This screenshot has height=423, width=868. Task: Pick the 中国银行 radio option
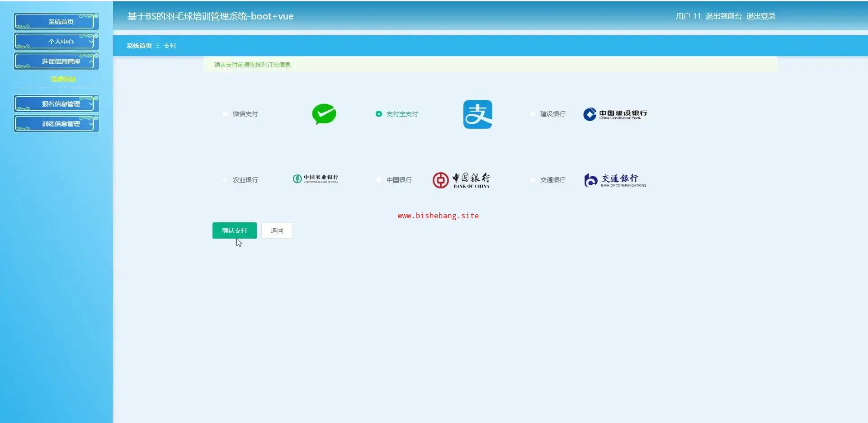coord(379,180)
